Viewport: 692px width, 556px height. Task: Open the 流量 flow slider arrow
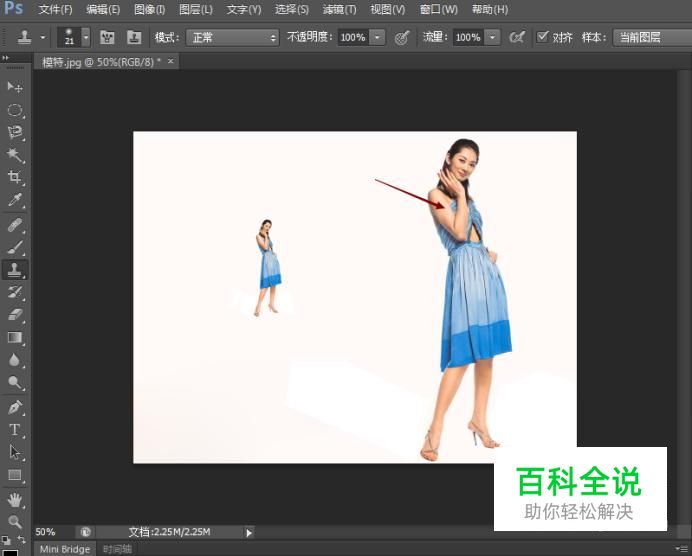[492, 38]
